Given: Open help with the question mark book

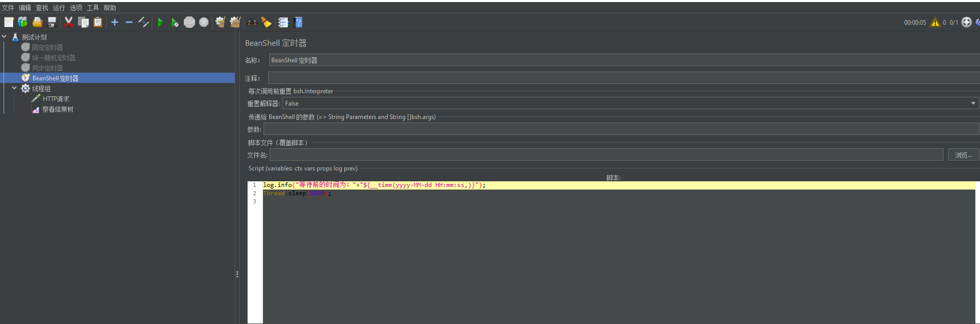Looking at the screenshot, I should pyautogui.click(x=298, y=22).
